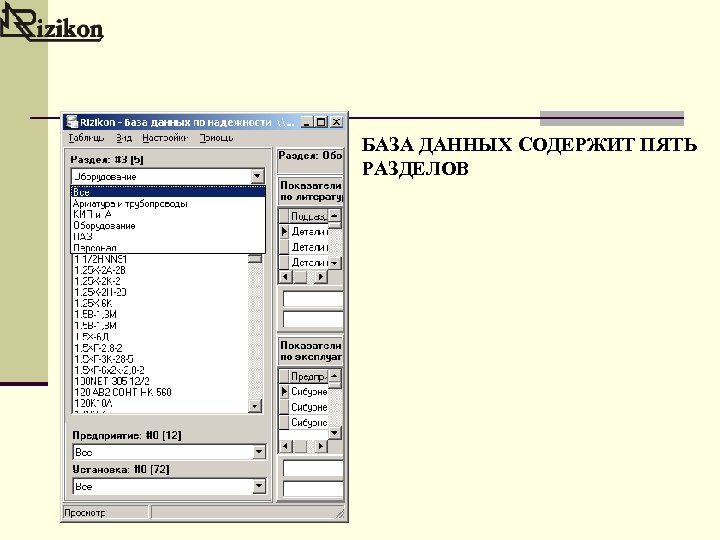Open the Помощь menu
Viewport: 720px width, 540px height.
coord(216,138)
